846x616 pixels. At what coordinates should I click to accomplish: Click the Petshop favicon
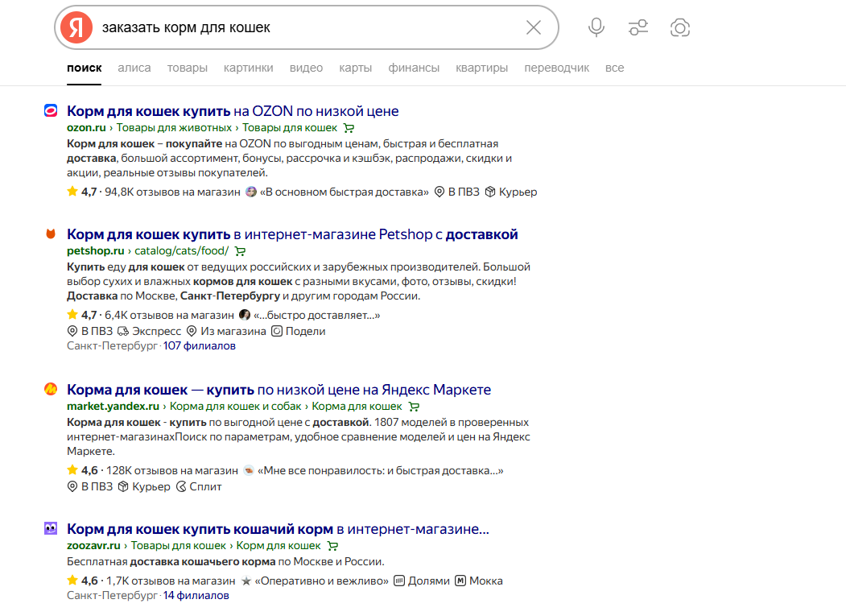point(51,234)
